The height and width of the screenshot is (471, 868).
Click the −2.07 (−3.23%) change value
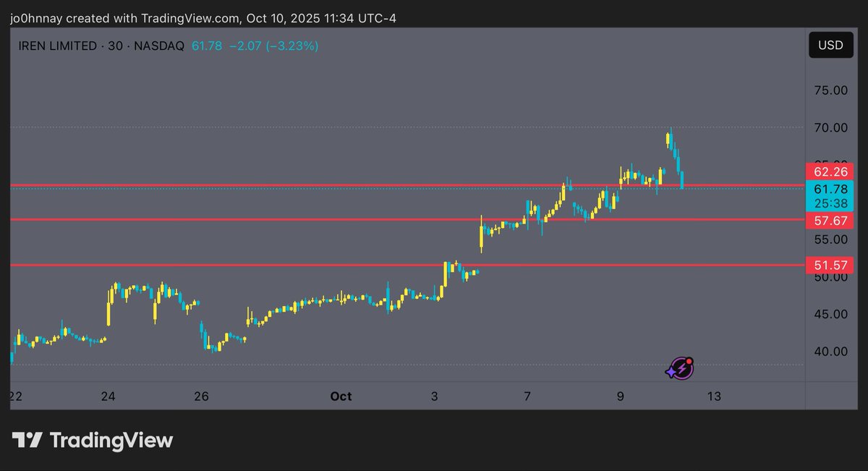273,46
